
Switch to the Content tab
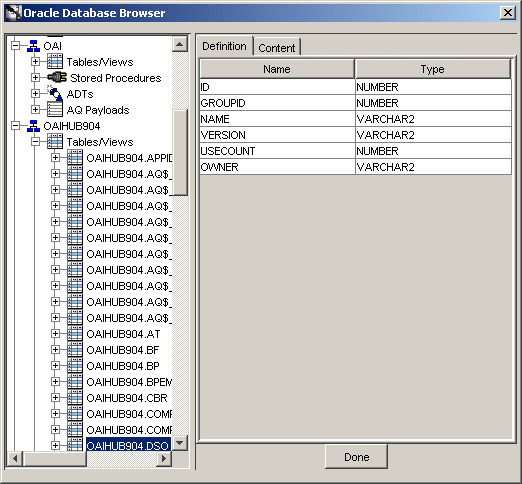coord(277,48)
